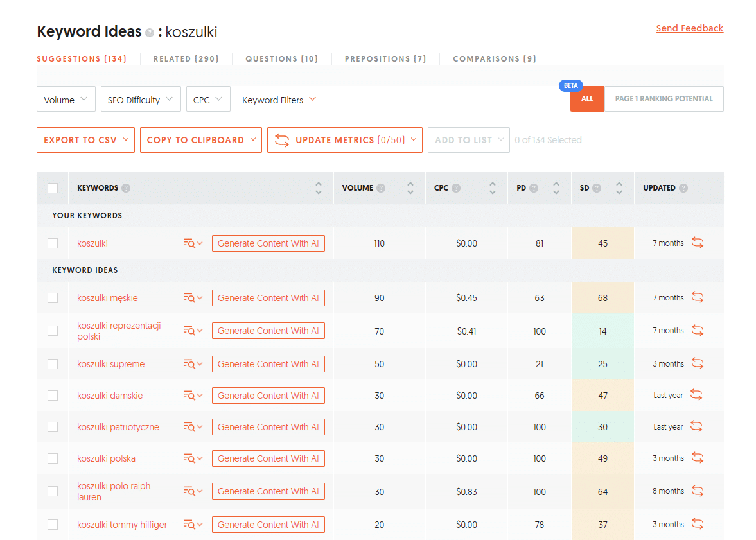The width and height of the screenshot is (756, 540).
Task: Sort table by Keywords column
Action: [318, 188]
